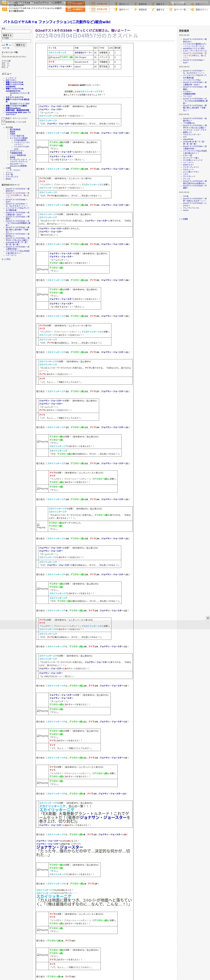Click page title D2ndテストXその3569 heading
This screenshot has width=210, height=980.
click(x=83, y=30)
